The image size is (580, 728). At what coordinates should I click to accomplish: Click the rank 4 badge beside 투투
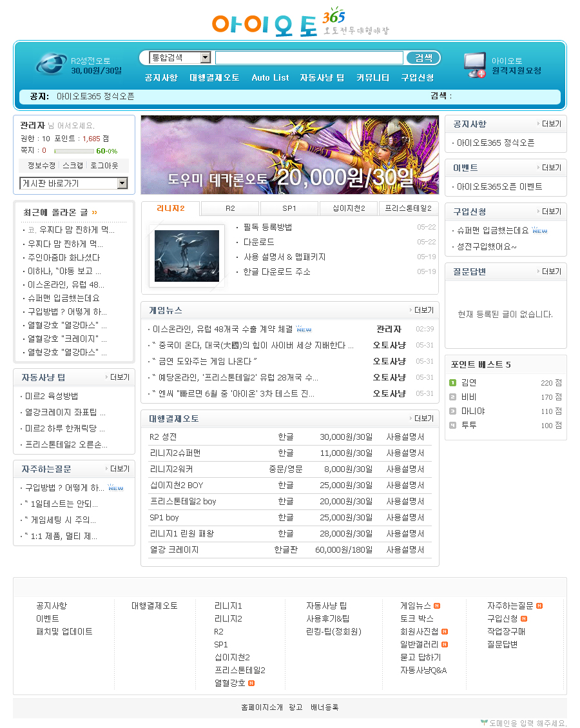pyautogui.click(x=453, y=425)
